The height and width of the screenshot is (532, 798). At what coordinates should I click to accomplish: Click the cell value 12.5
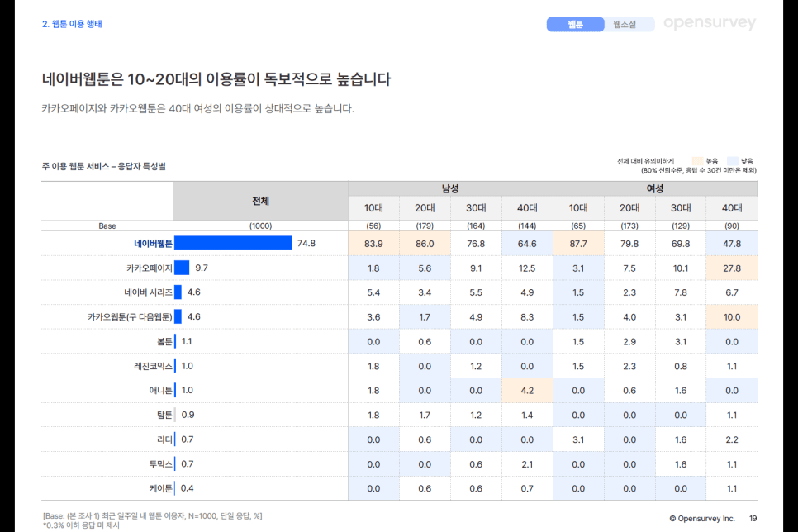[527, 268]
